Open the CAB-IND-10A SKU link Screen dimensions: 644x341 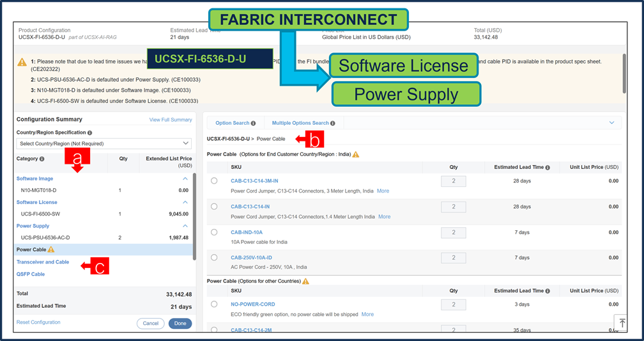tap(247, 232)
